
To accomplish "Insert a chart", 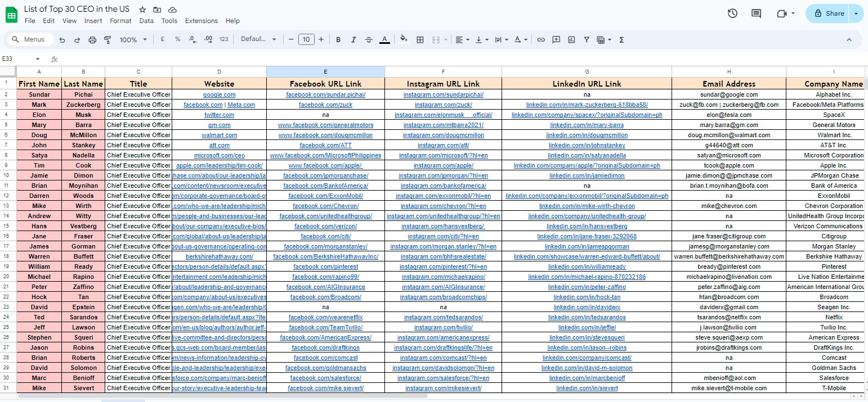I will click(571, 39).
